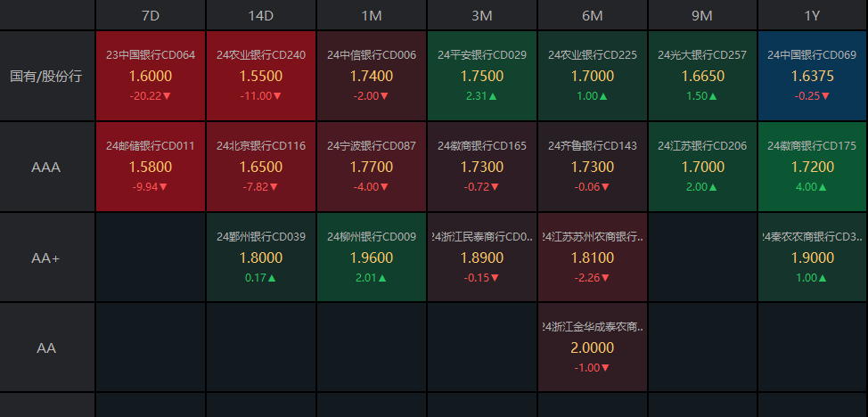The height and width of the screenshot is (417, 868).
Task: Open 23中国银行CD064 quote cell
Action: pos(151,76)
